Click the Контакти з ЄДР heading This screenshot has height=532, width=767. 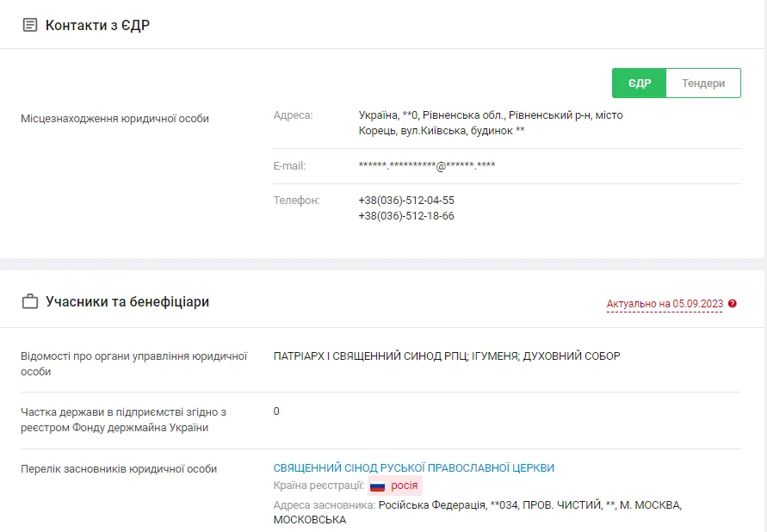(x=98, y=26)
